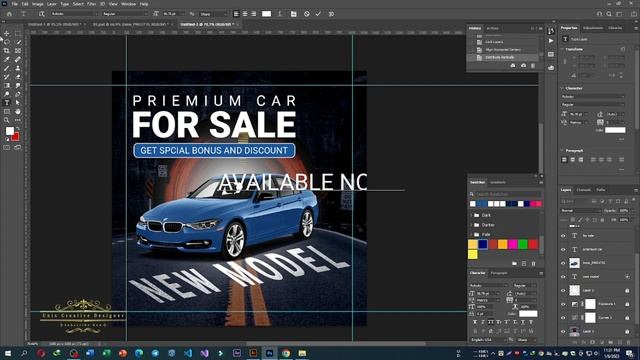Screen dimensions: 640x360
Task: Select the Eyedropper tool
Action: pyautogui.click(x=7, y=60)
